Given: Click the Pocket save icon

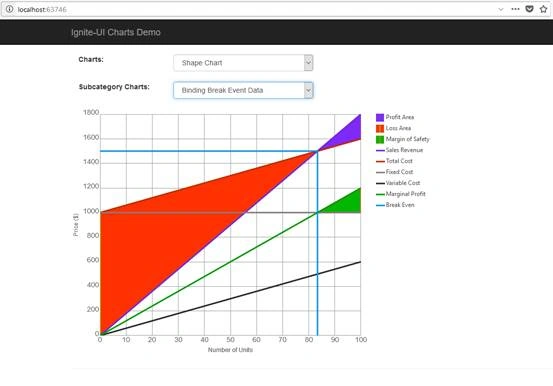Looking at the screenshot, I should [x=529, y=9].
